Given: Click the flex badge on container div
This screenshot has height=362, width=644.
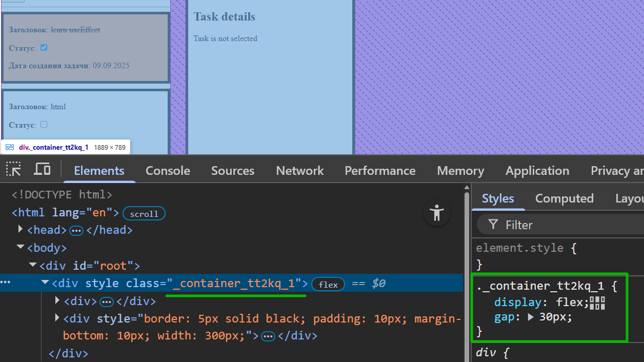Looking at the screenshot, I should pyautogui.click(x=328, y=284).
